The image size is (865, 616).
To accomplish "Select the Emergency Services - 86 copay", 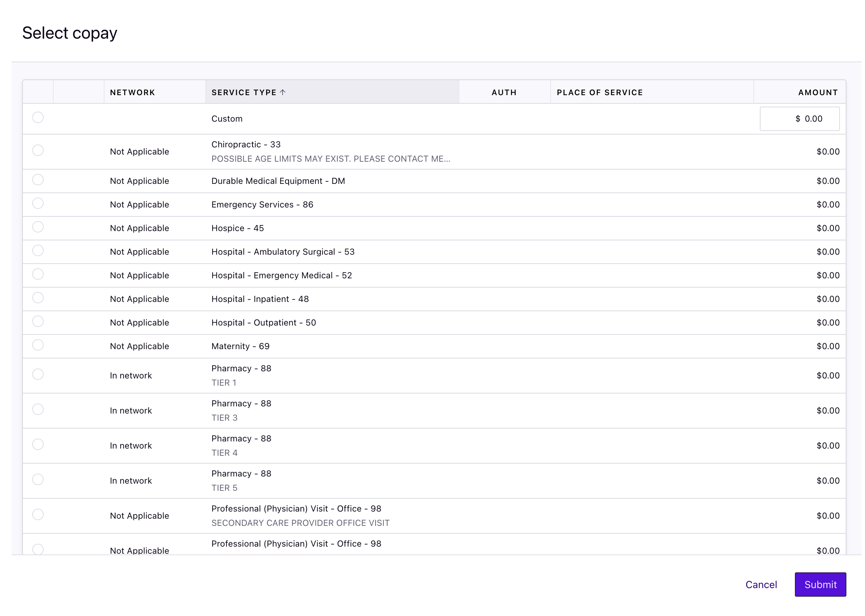I will pyautogui.click(x=38, y=204).
